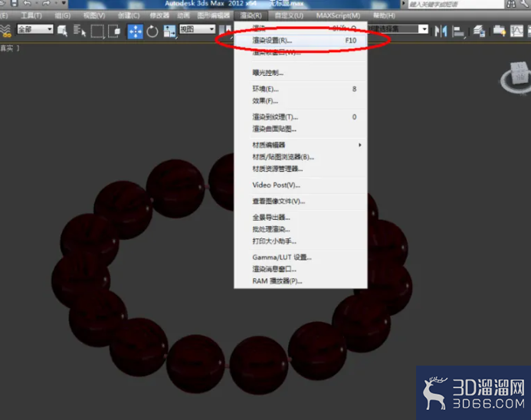Select 全景导出器... menu entry

[x=300, y=218]
